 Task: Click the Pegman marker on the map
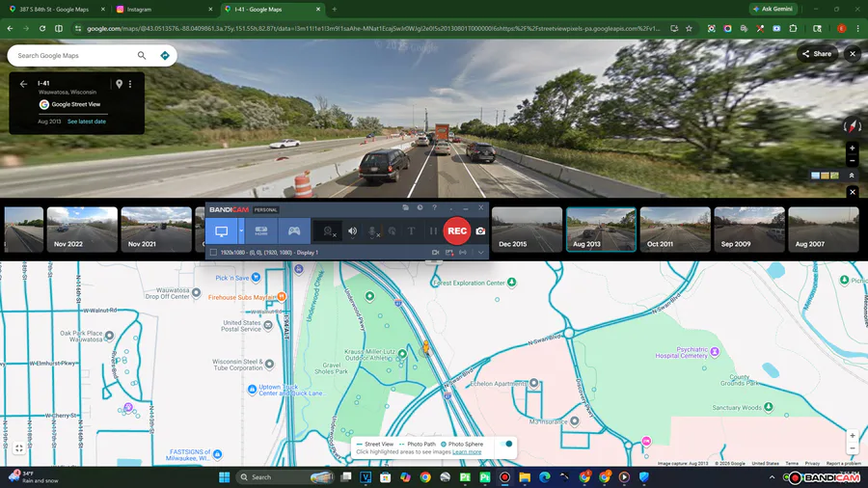click(425, 347)
